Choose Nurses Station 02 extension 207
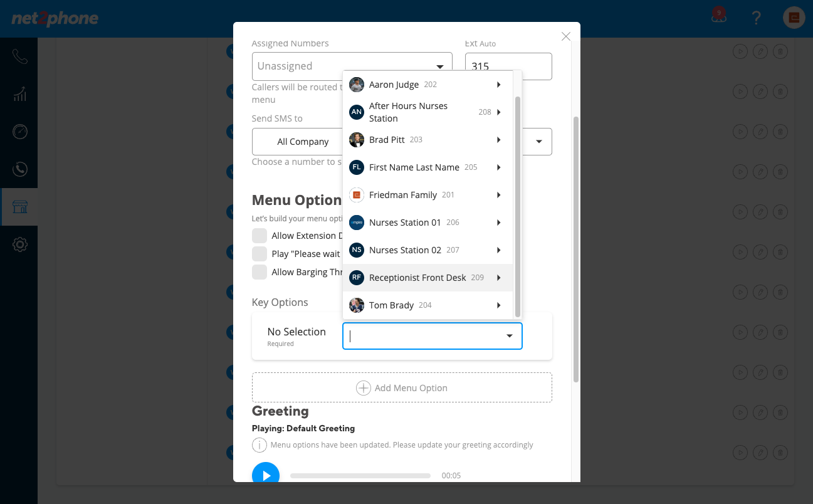Image resolution: width=813 pixels, height=504 pixels. pos(427,250)
